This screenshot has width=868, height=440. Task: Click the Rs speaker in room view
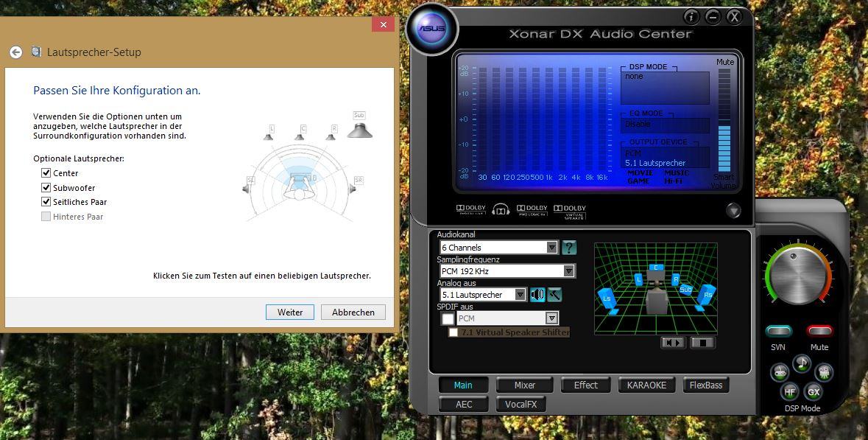tap(706, 297)
